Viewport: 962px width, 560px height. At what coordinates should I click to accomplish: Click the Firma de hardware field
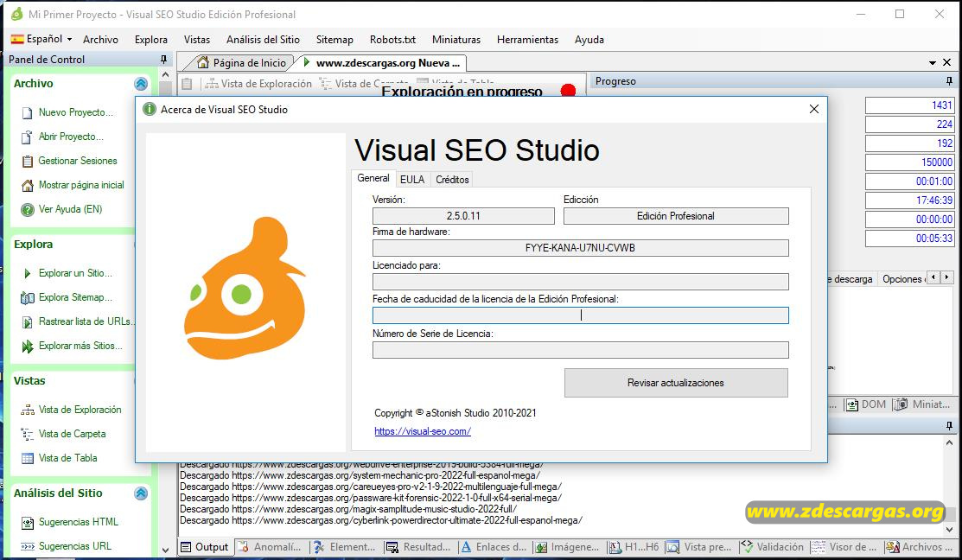point(580,248)
